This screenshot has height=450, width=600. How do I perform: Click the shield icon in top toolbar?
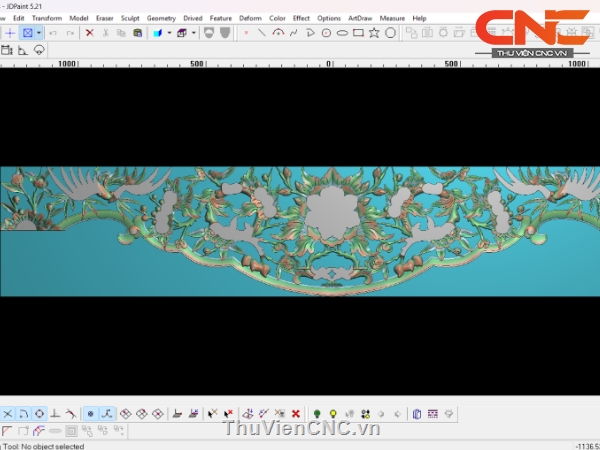208,33
